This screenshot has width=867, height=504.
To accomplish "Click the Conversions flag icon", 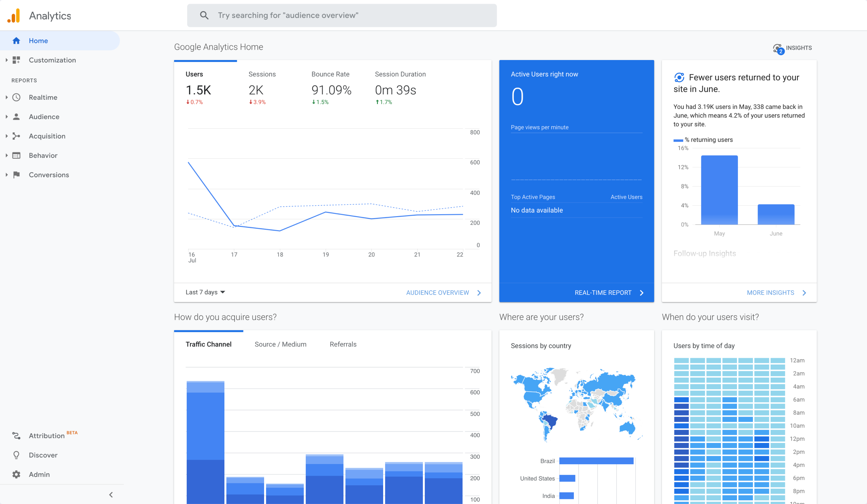I will tap(16, 175).
